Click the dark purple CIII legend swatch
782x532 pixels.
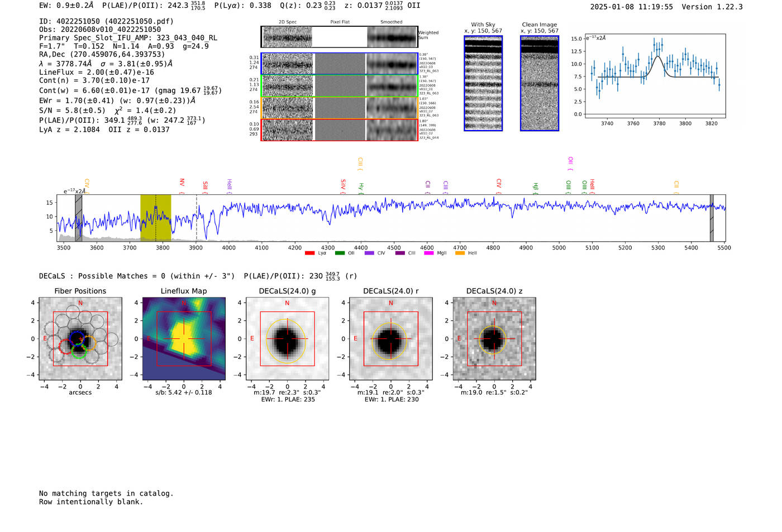(400, 253)
